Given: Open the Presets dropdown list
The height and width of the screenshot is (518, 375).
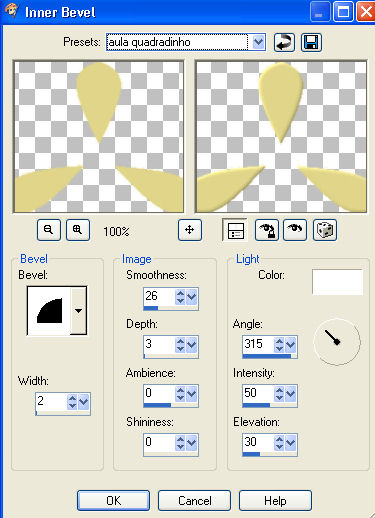Looking at the screenshot, I should pos(258,42).
